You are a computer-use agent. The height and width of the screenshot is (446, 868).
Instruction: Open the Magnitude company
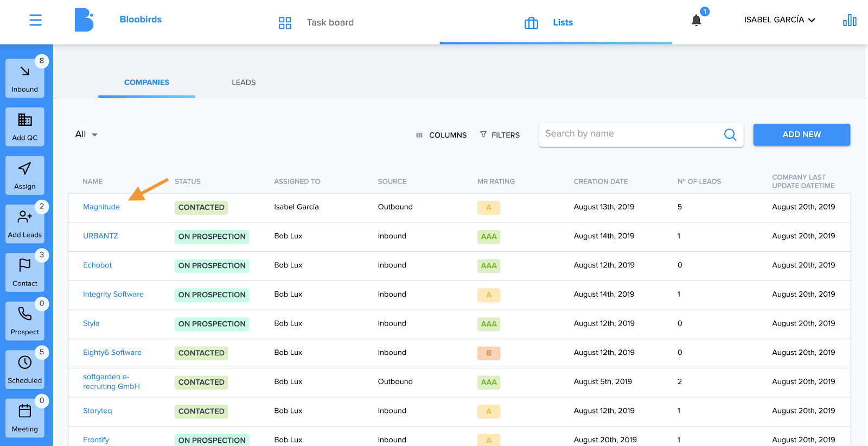(x=101, y=207)
